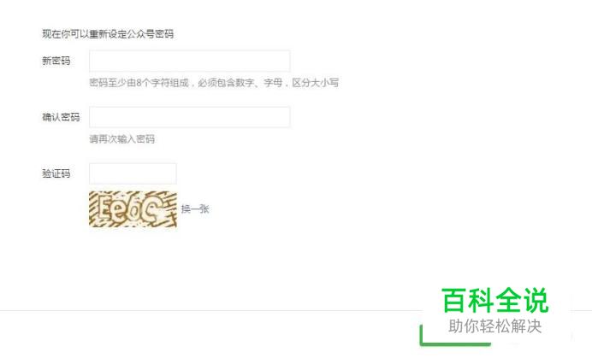Click letter E in the captcha image
Viewport: 592px width, 364px height.
point(106,209)
